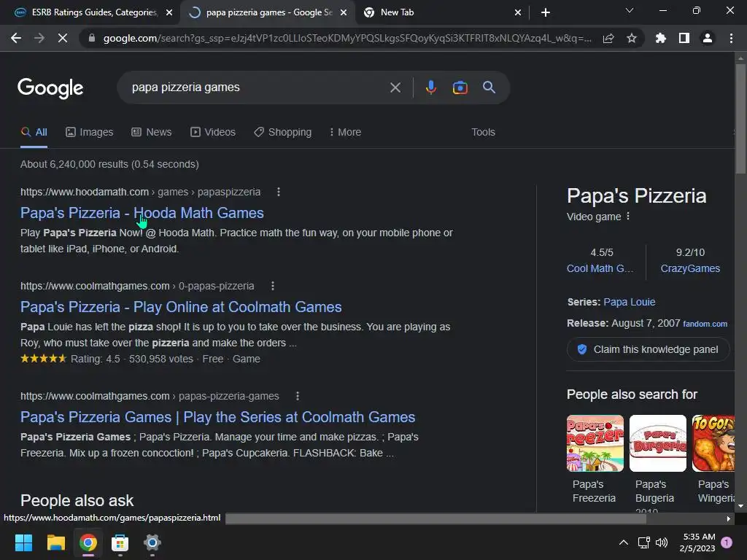Click the padlock site info icon
The width and height of the screenshot is (747, 560).
[x=91, y=38]
